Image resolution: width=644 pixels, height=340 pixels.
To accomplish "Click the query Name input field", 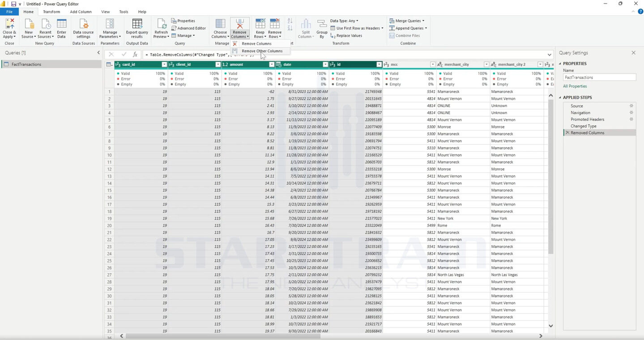I will pyautogui.click(x=599, y=77).
